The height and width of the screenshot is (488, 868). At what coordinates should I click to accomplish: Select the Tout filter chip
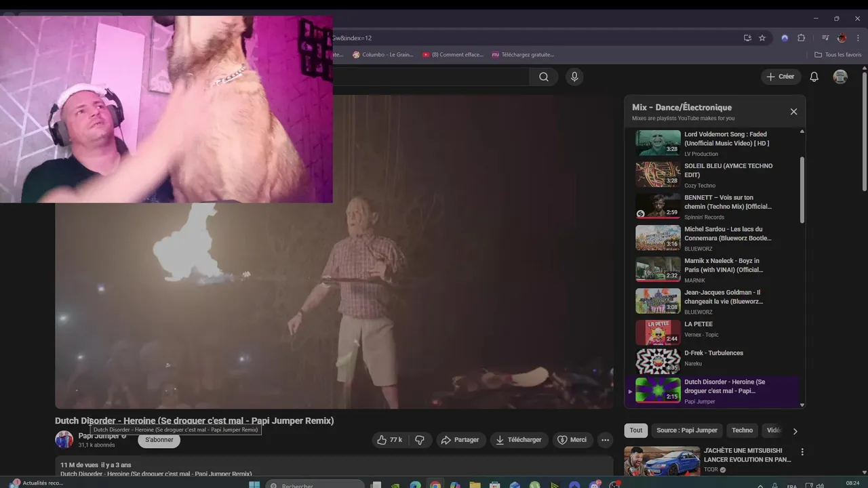click(635, 430)
